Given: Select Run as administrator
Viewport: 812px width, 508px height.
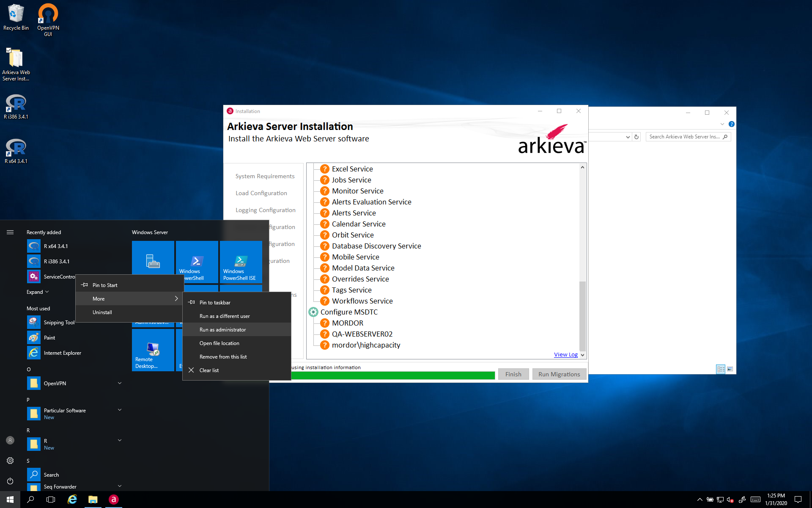Looking at the screenshot, I should tap(237, 329).
